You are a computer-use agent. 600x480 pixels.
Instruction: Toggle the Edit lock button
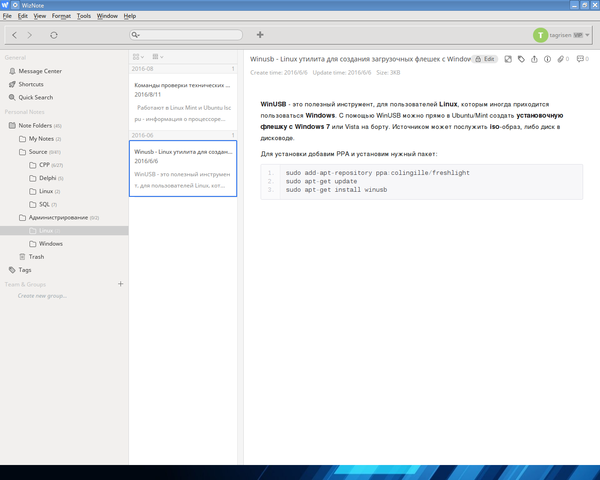(x=485, y=59)
